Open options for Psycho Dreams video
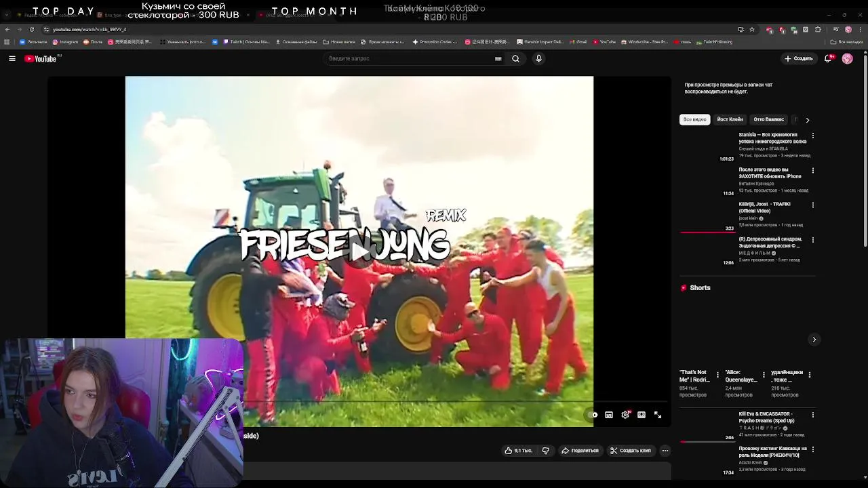The image size is (868, 488). [x=813, y=415]
